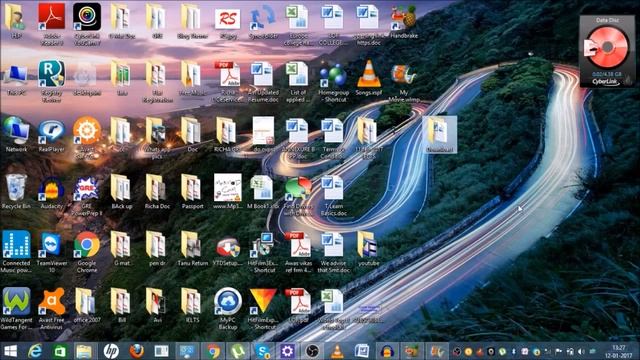The image size is (640, 360).
Task: Open the purple gear taskbar app
Action: [x=287, y=351]
